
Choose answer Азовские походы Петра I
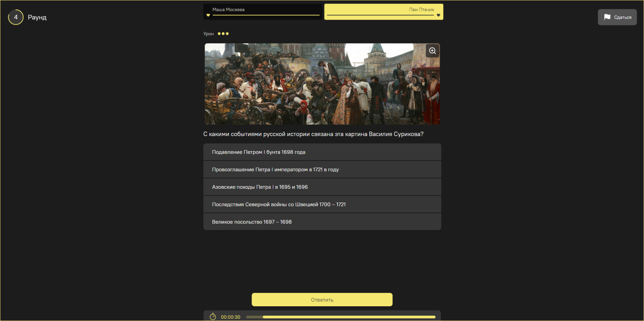pos(322,187)
